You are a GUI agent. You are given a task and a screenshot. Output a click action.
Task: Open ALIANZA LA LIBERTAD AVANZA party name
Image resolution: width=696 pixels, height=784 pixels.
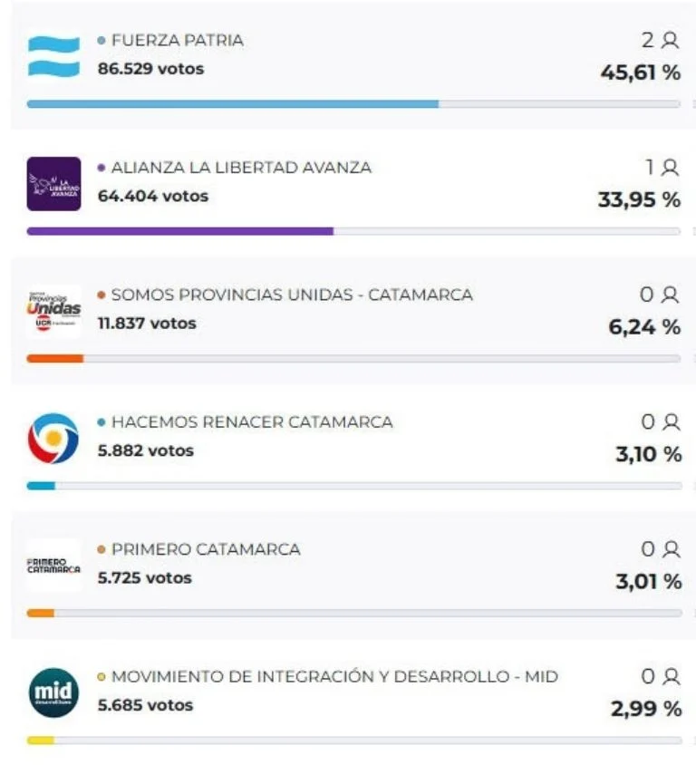[x=241, y=168]
